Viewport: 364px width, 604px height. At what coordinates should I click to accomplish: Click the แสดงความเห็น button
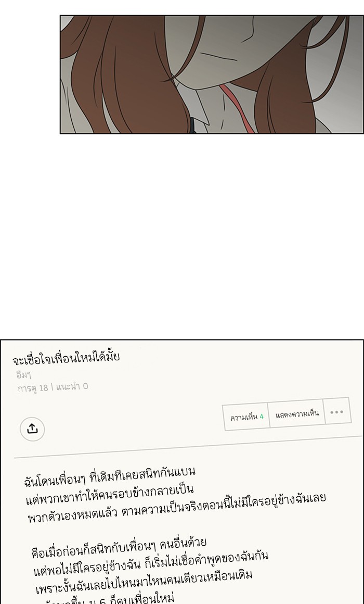[297, 414]
